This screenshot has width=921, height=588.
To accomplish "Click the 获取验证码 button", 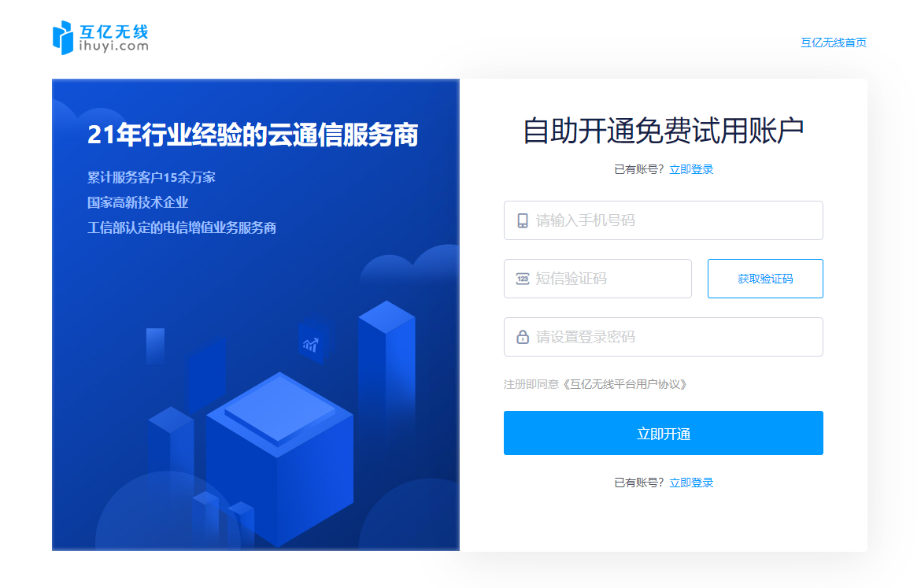I will point(765,279).
